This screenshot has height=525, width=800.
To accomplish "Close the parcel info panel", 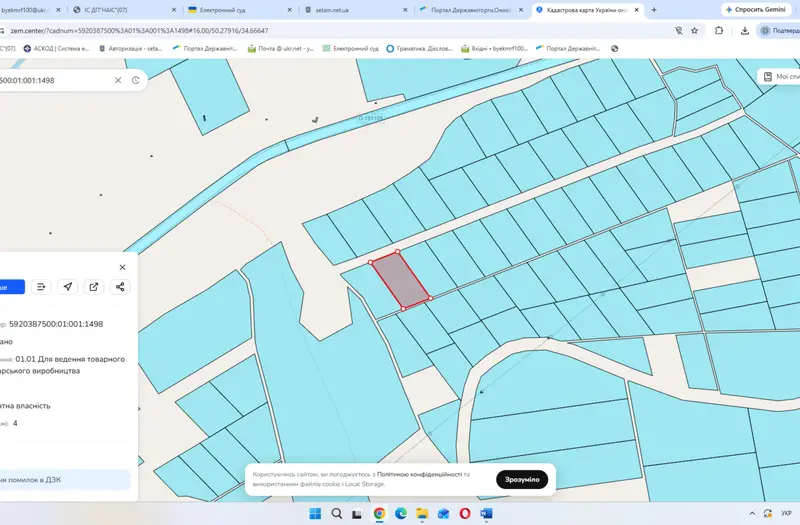I will (x=122, y=267).
